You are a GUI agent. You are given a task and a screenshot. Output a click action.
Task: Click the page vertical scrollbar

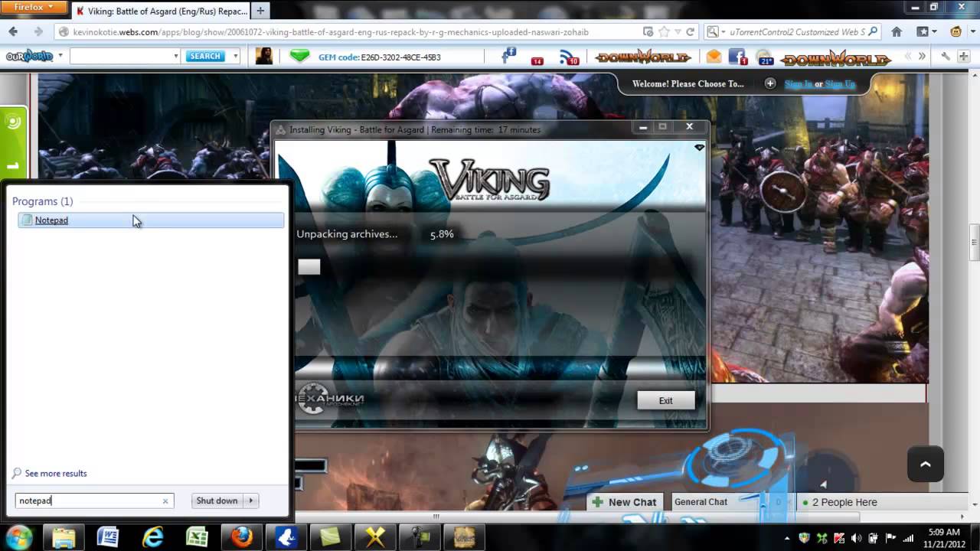point(974,243)
